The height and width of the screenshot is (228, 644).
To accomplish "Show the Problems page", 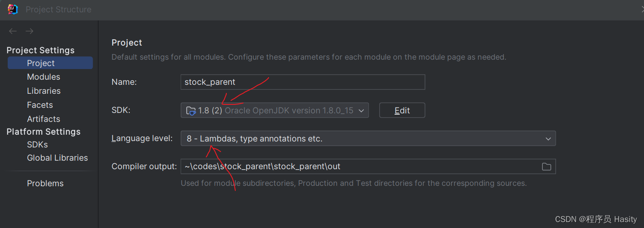I will [x=45, y=184].
